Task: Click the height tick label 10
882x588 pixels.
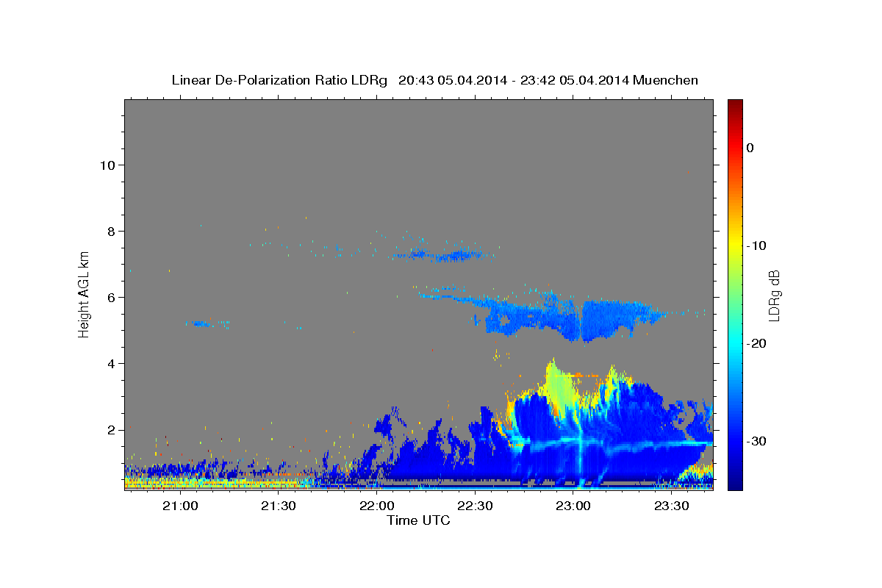Action: coord(107,165)
